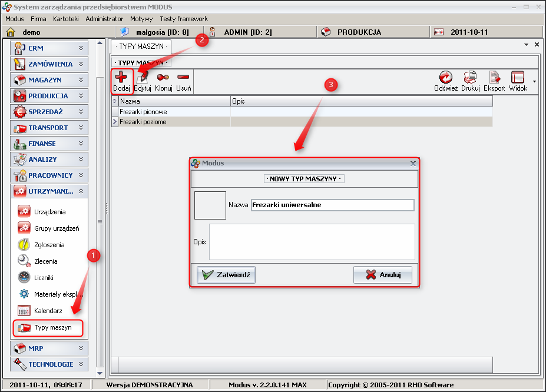Viewport: 546px width, 392px height.
Task: Expand the TRANSPORT sidebar section
Action: coord(49,128)
